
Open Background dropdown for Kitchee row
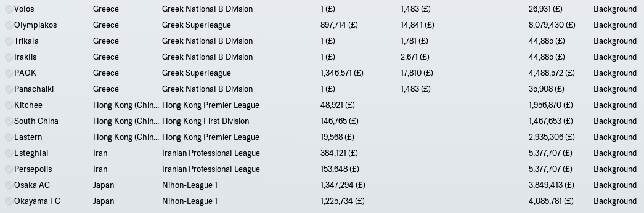(615, 105)
